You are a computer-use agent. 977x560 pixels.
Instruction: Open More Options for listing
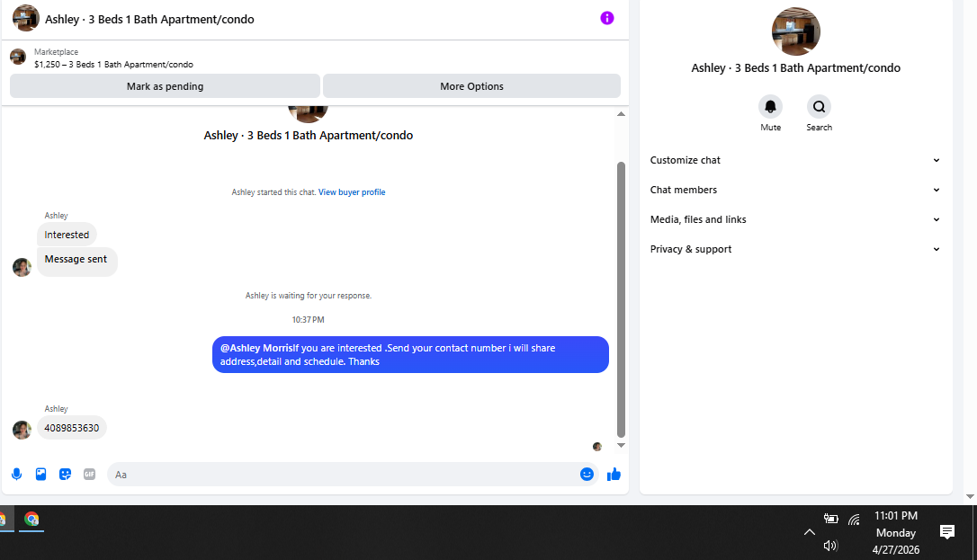(x=471, y=86)
